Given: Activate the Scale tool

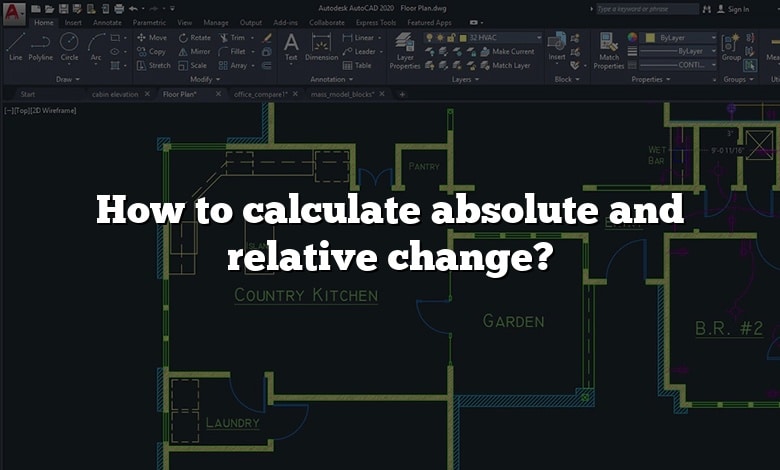Looking at the screenshot, I should coord(193,65).
